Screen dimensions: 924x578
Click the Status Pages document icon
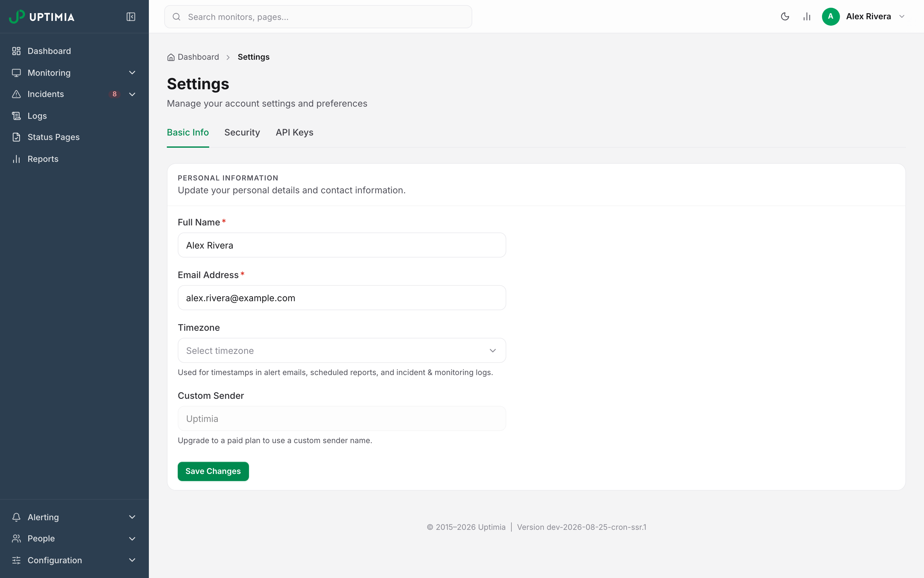point(16,137)
